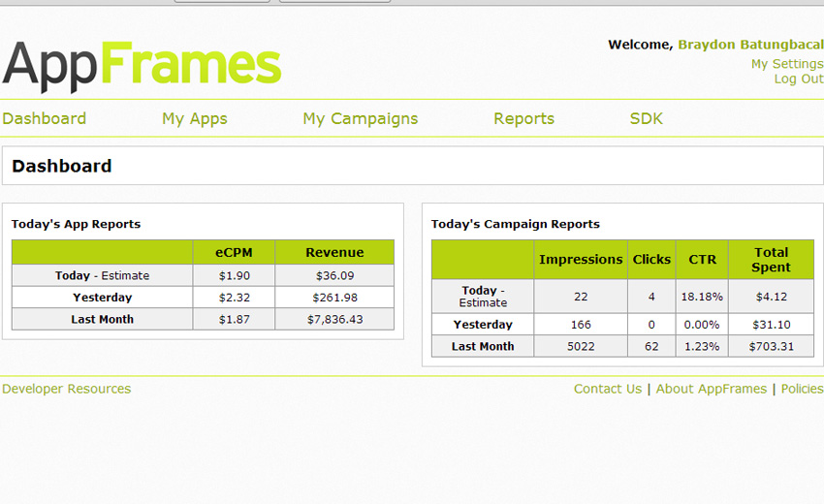Open My Settings
The width and height of the screenshot is (824, 504).
pyautogui.click(x=787, y=64)
